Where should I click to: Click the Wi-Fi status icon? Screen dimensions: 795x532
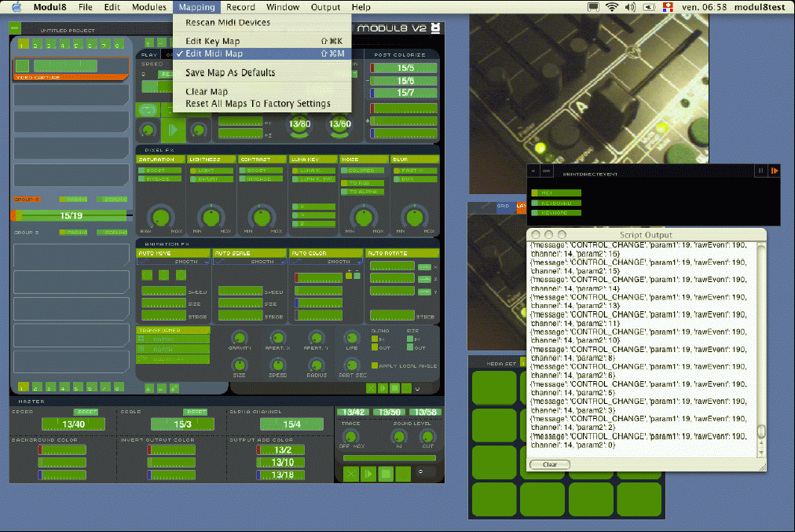point(612,7)
